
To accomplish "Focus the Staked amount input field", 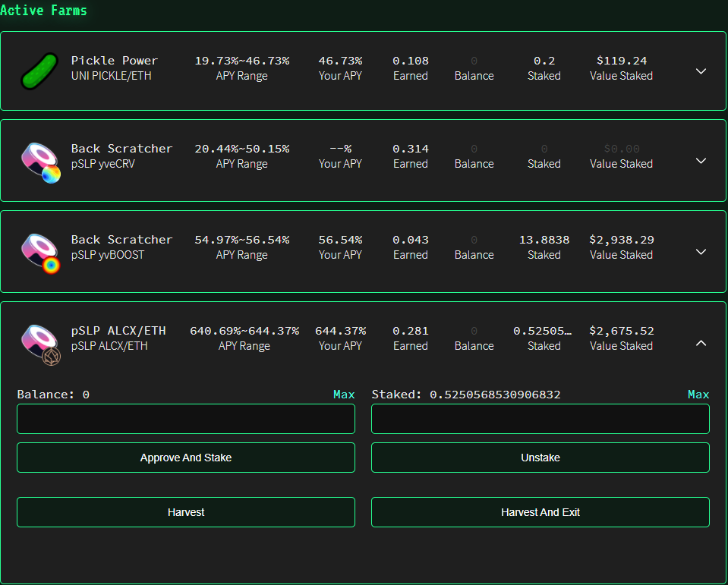I will pyautogui.click(x=540, y=419).
